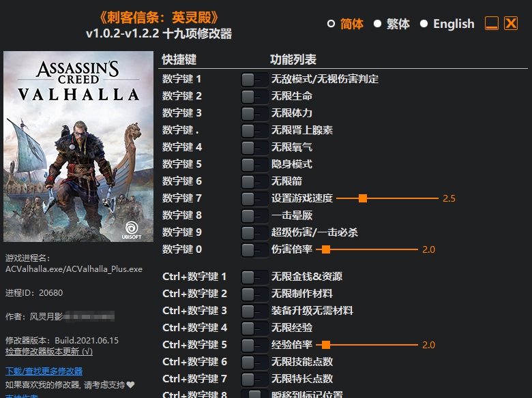Image resolution: width=532 pixels, height=398 pixels.
Task: Turn on 无限体力 switch
Action: click(254, 114)
